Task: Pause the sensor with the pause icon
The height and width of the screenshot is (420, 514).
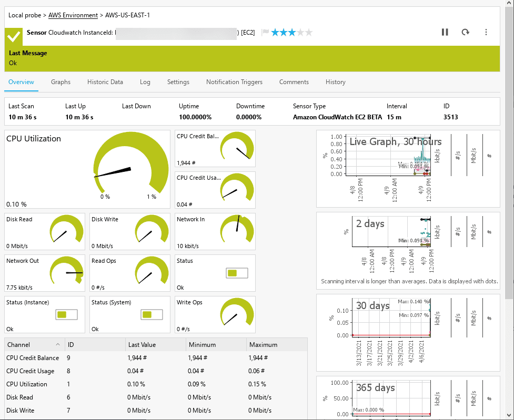Action: pos(445,32)
